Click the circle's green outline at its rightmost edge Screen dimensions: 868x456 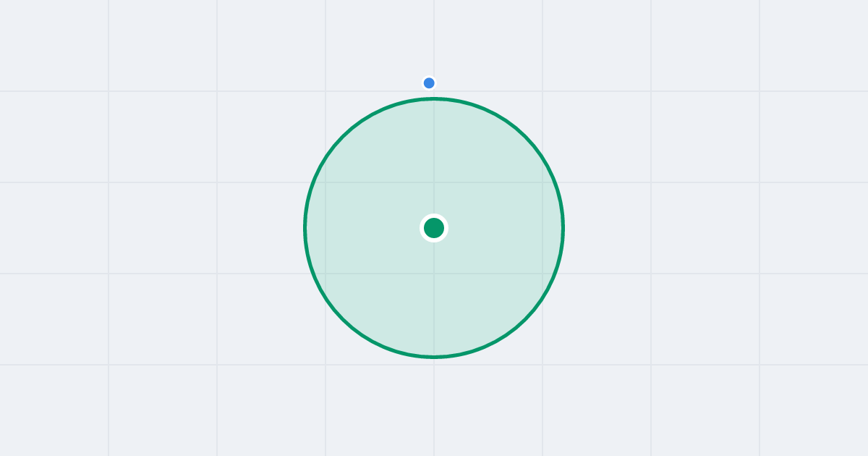(563, 228)
